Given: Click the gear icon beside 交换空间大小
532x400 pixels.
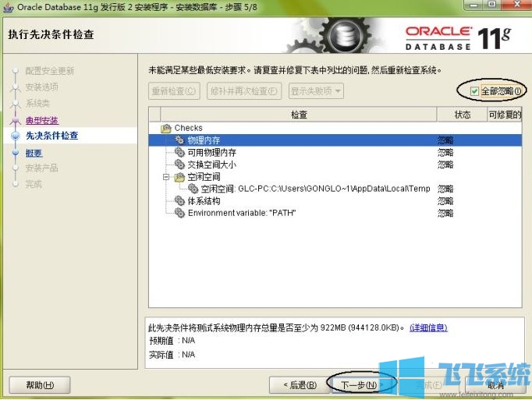Looking at the screenshot, I should click(179, 165).
